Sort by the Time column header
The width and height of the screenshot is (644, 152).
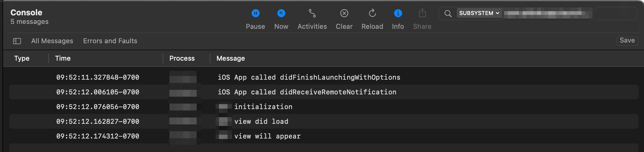(x=63, y=58)
